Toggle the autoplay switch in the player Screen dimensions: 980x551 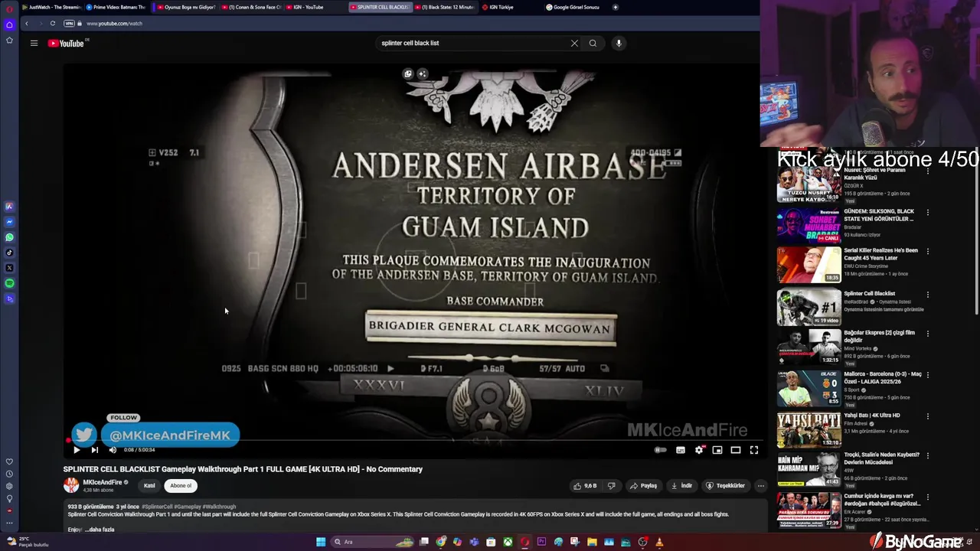[x=660, y=450]
